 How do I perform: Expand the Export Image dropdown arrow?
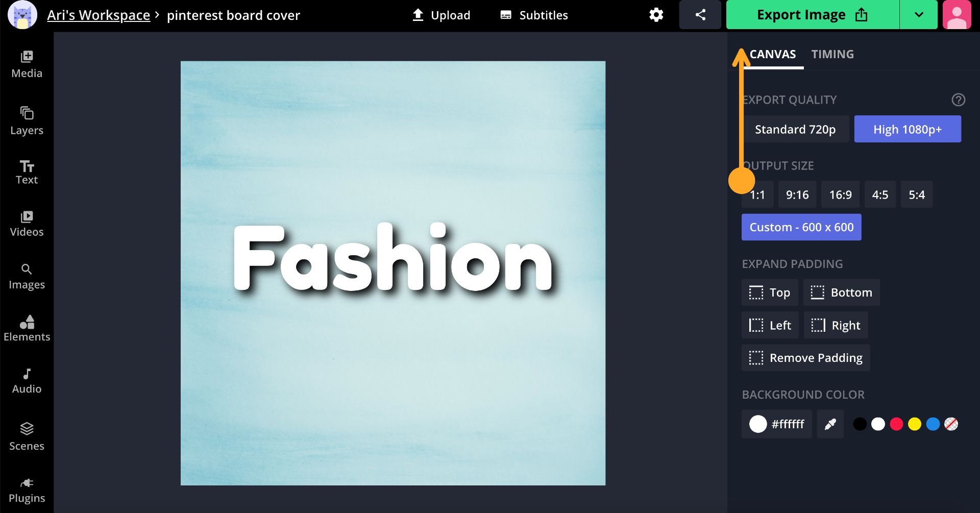coord(918,15)
